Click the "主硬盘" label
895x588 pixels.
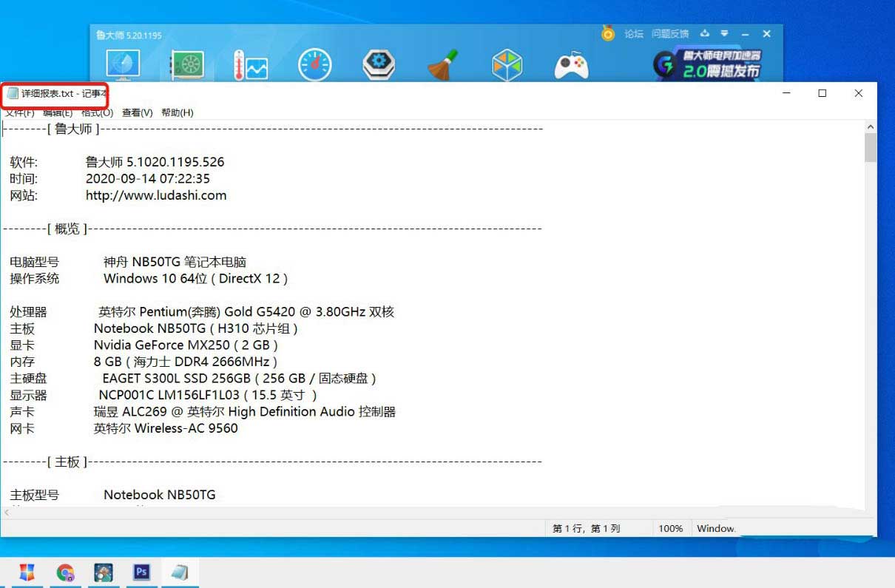click(28, 378)
